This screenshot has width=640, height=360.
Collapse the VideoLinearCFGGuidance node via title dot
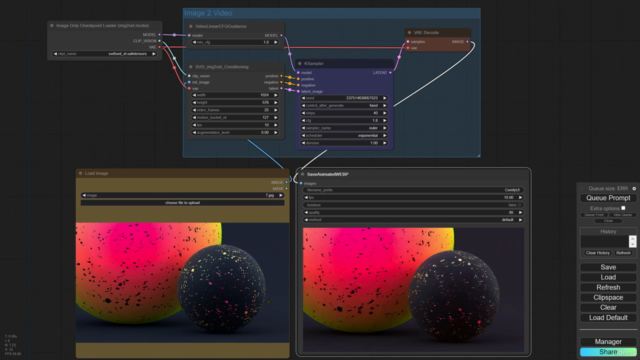(x=191, y=26)
